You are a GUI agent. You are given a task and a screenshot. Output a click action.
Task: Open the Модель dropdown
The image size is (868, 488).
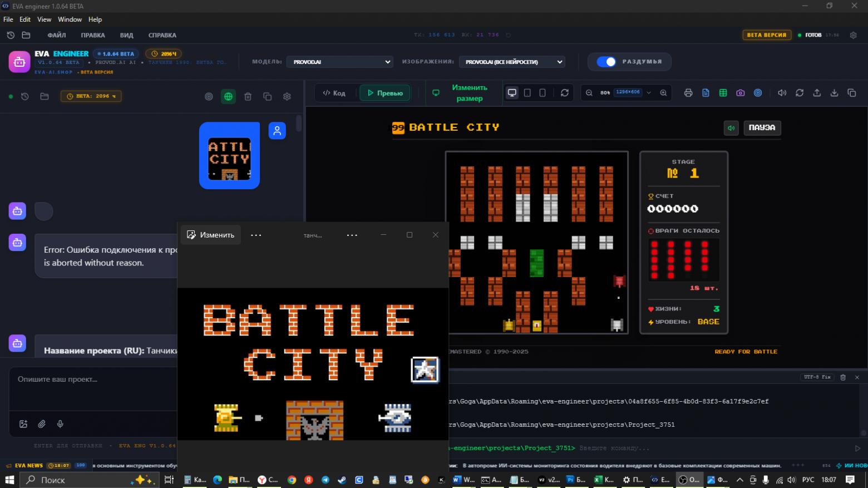pos(340,62)
